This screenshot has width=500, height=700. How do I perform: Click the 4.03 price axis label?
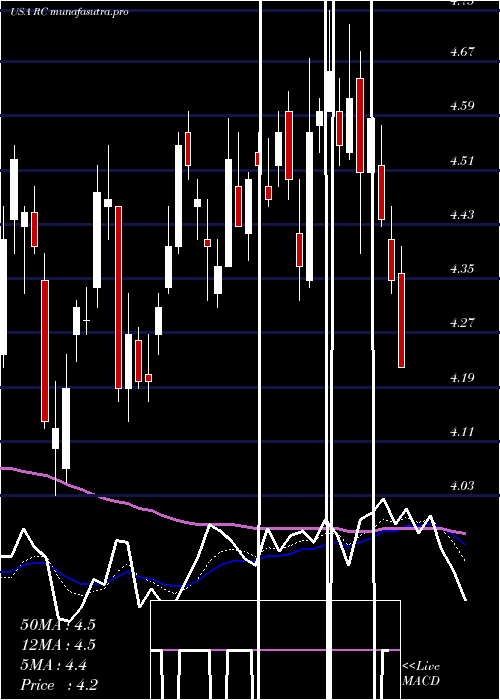[x=462, y=485]
